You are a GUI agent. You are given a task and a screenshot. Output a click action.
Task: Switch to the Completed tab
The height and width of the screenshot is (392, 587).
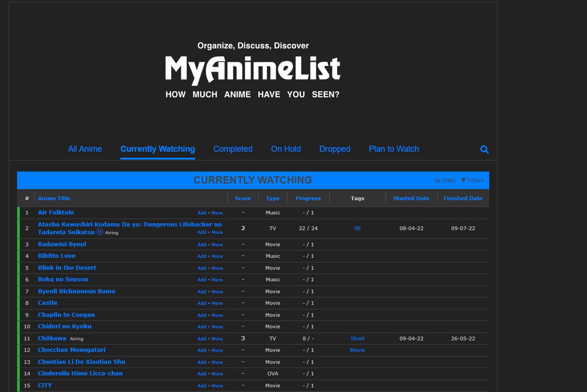[233, 149]
